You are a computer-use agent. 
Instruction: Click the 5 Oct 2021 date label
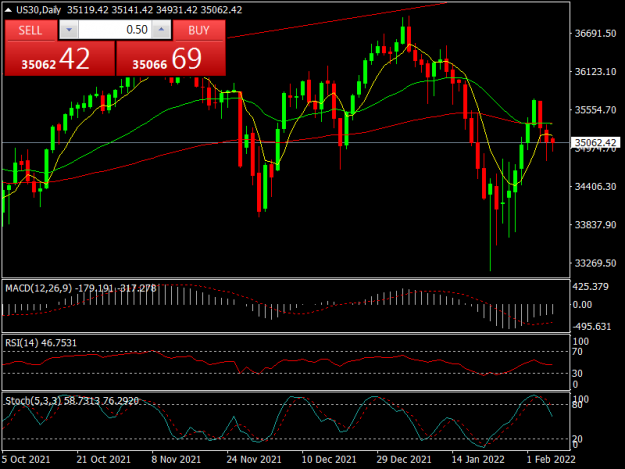pos(26,459)
